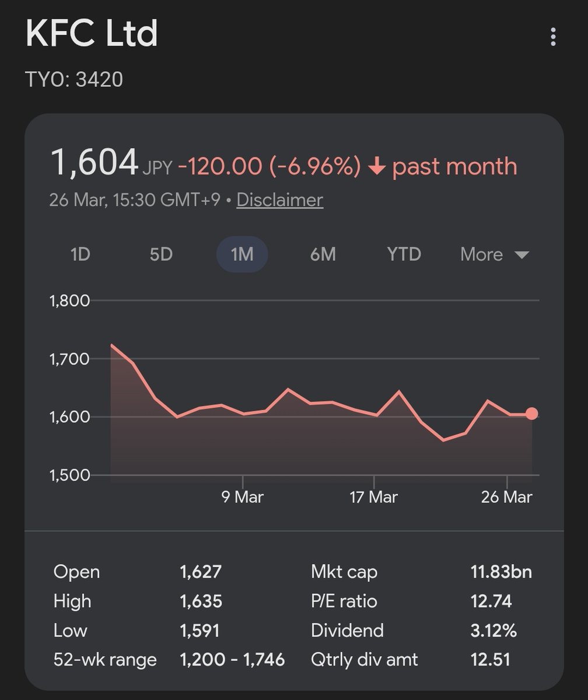Click the Qtrly div amt value 12.51

click(x=490, y=660)
